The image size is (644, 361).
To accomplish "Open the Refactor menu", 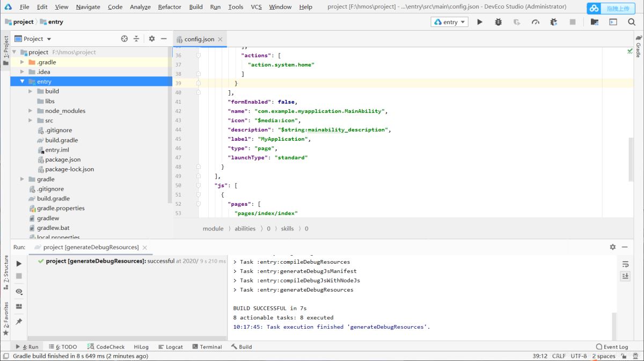I will 170,7.
